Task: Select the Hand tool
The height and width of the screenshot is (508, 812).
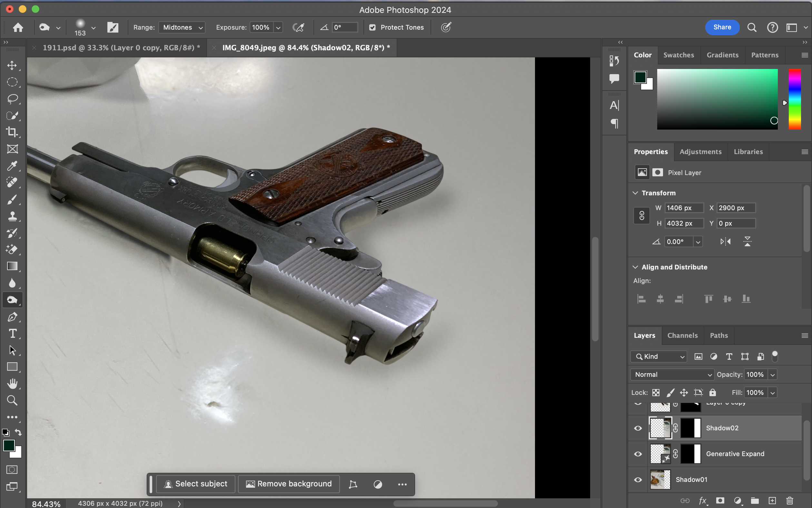Action: tap(12, 384)
